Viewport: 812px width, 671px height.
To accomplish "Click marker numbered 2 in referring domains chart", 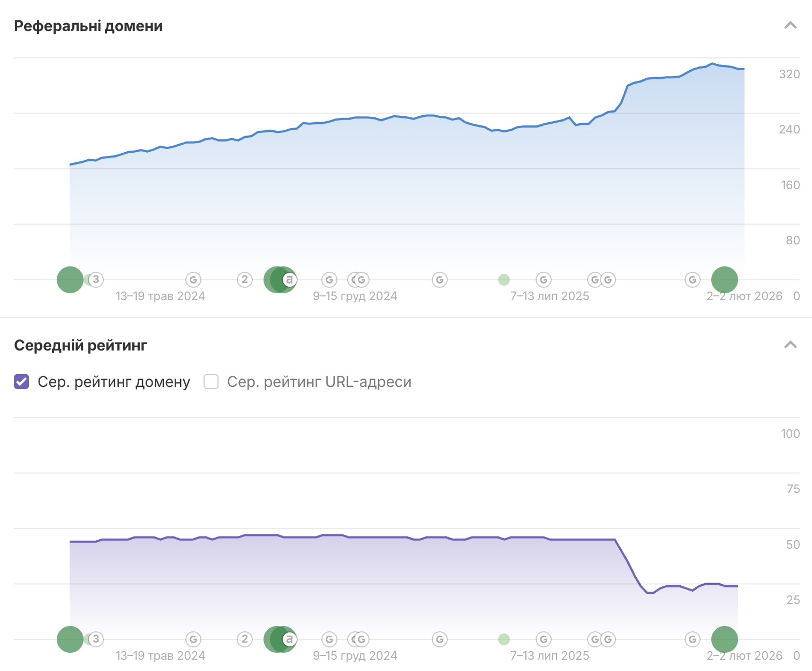I will 245,279.
